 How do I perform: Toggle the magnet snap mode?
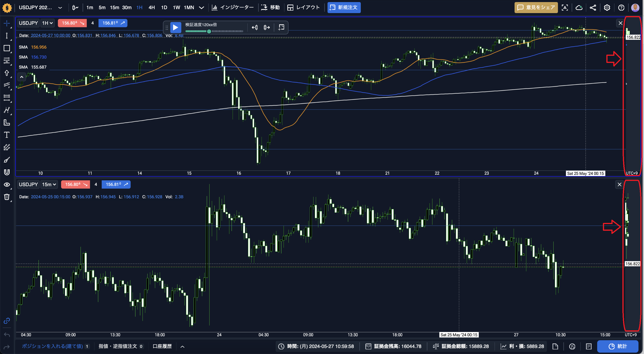[7, 172]
